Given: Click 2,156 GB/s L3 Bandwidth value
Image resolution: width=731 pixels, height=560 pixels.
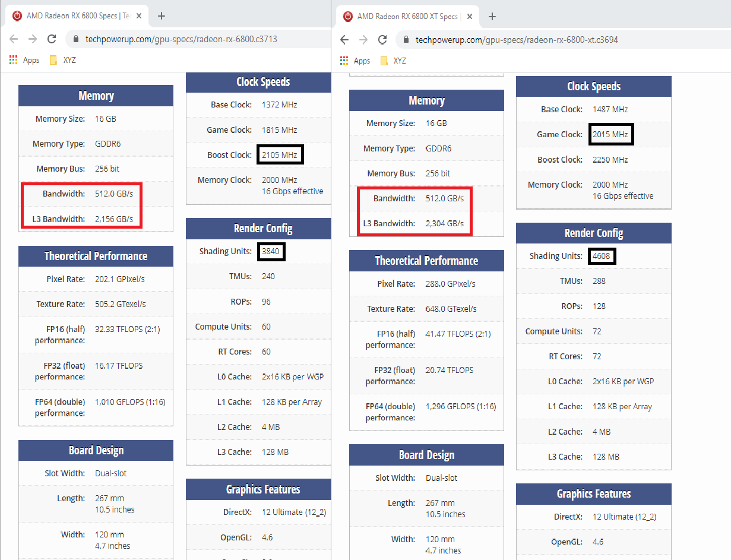Looking at the screenshot, I should [114, 219].
